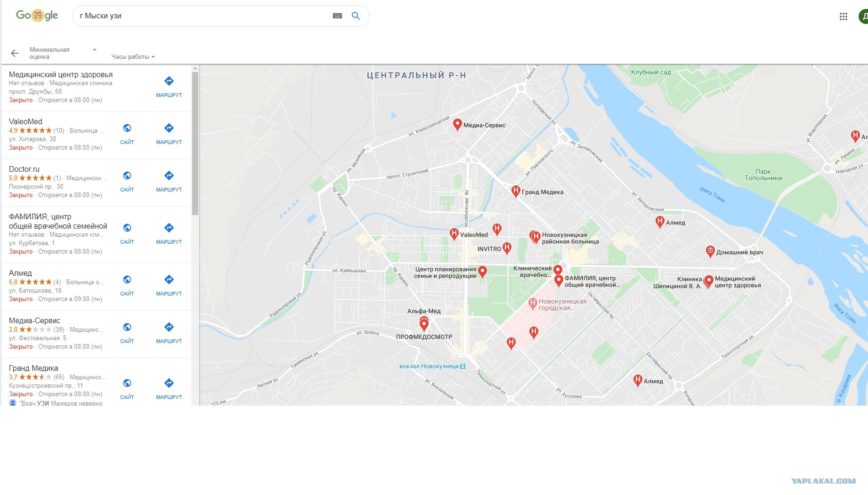868x495 pixels.
Task: Click the вокзал Новокузнецк station label
Action: pos(432,366)
